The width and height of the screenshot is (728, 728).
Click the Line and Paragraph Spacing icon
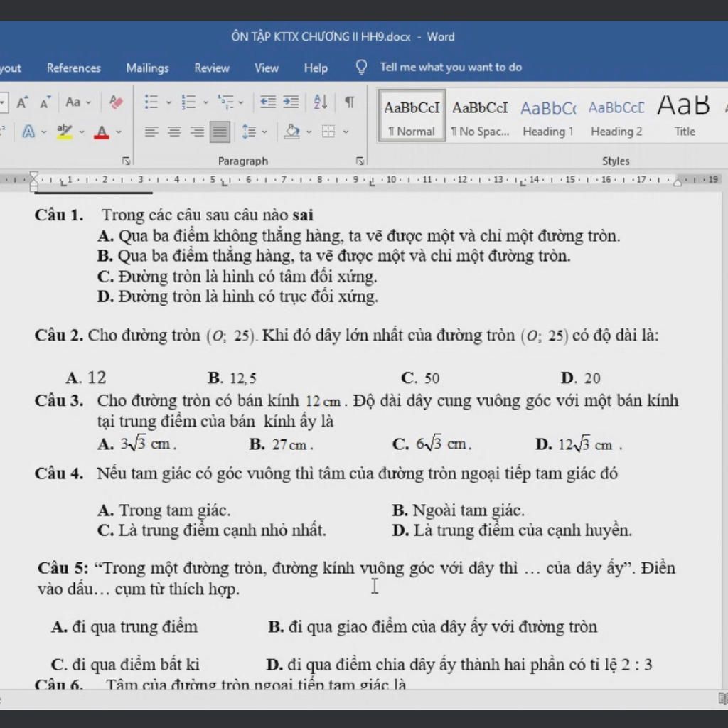point(250,132)
